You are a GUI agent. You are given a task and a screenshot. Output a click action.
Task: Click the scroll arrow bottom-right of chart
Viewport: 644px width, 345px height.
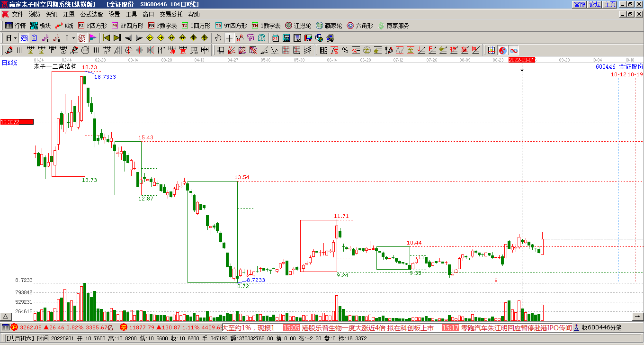click(x=638, y=317)
